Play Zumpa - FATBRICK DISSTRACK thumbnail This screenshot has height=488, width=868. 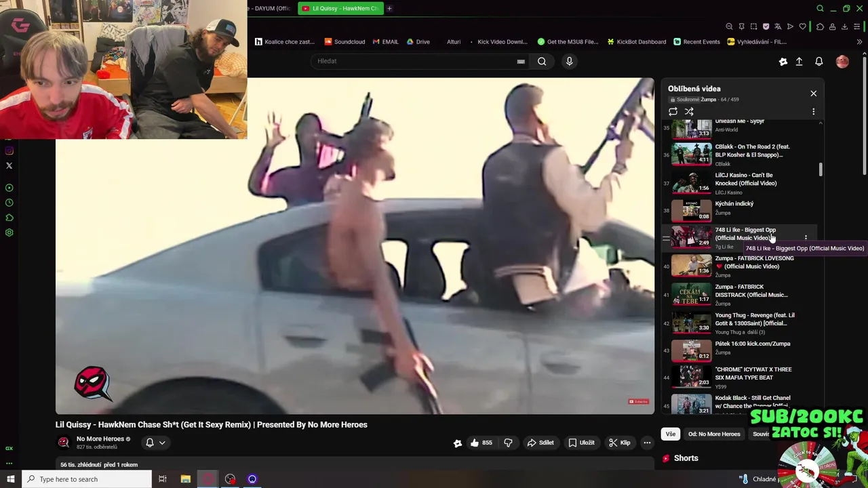[692, 294]
